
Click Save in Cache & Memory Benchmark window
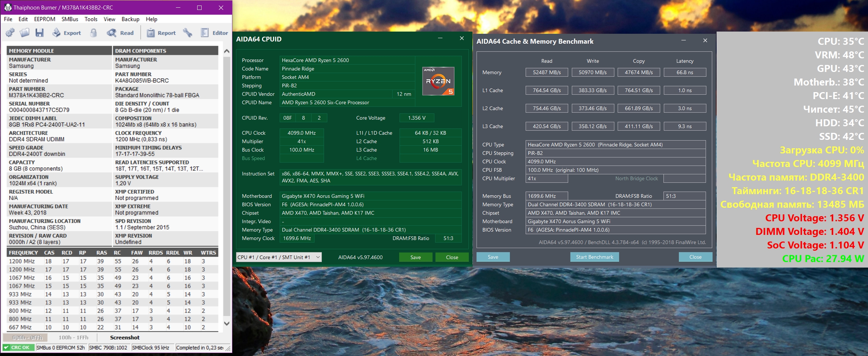coord(493,257)
